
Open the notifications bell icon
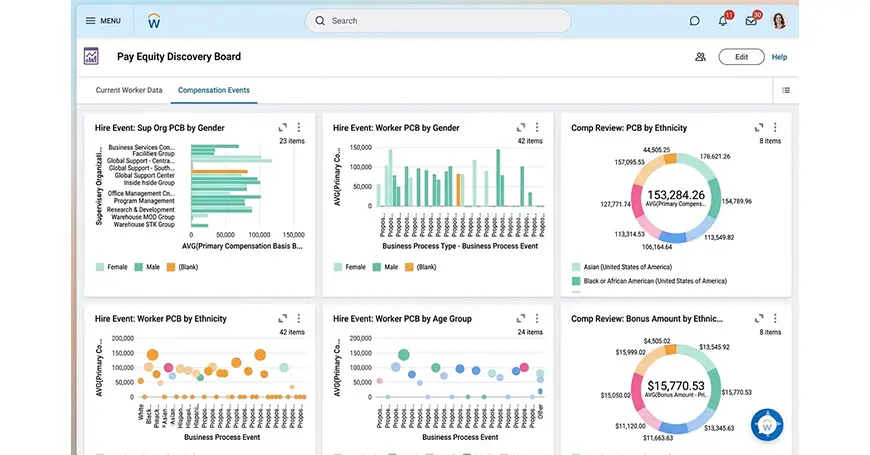click(x=723, y=21)
